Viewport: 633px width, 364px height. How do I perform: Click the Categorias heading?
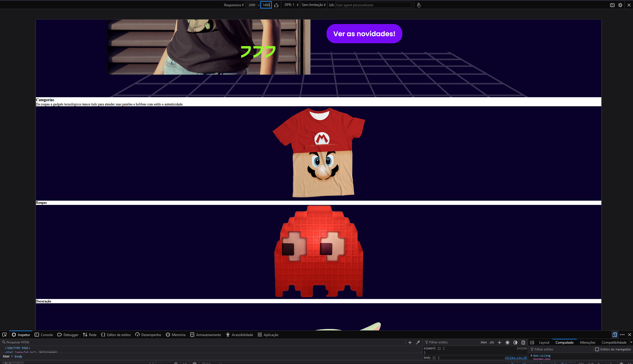(45, 100)
